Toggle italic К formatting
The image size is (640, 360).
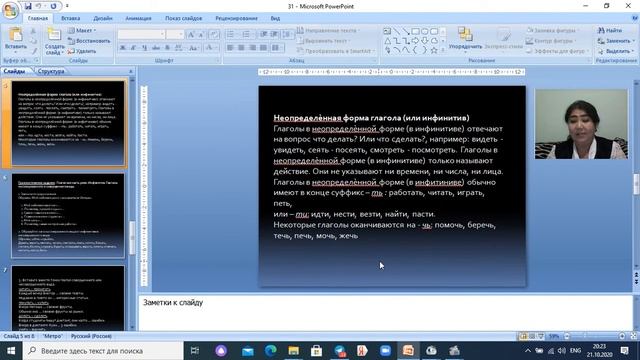click(133, 48)
